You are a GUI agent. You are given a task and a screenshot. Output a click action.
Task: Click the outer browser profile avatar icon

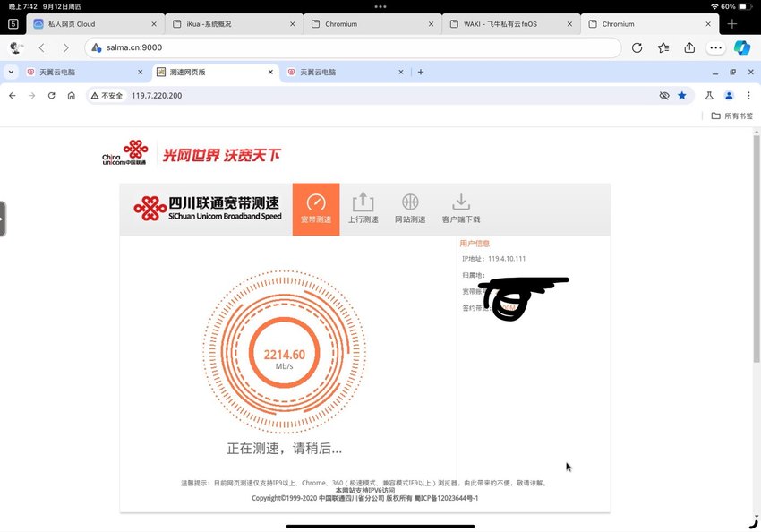click(x=16, y=47)
